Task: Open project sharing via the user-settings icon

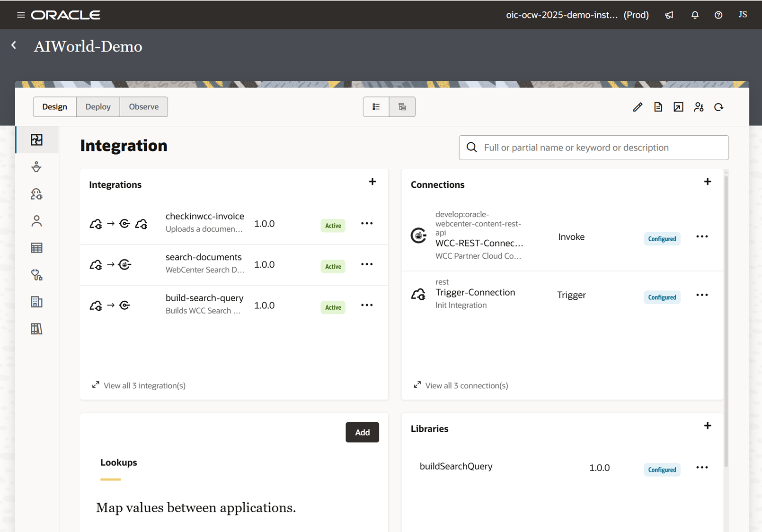Action: tap(699, 107)
